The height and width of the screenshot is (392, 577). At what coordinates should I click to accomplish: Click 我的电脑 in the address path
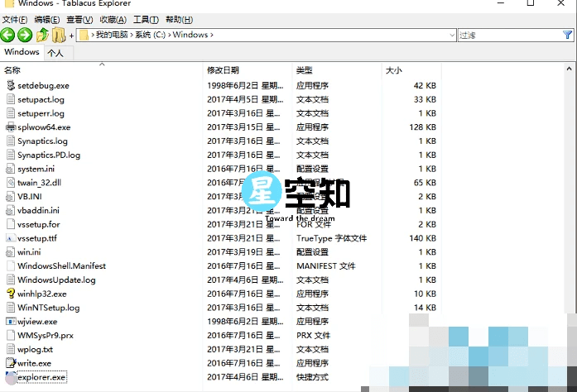(112, 35)
